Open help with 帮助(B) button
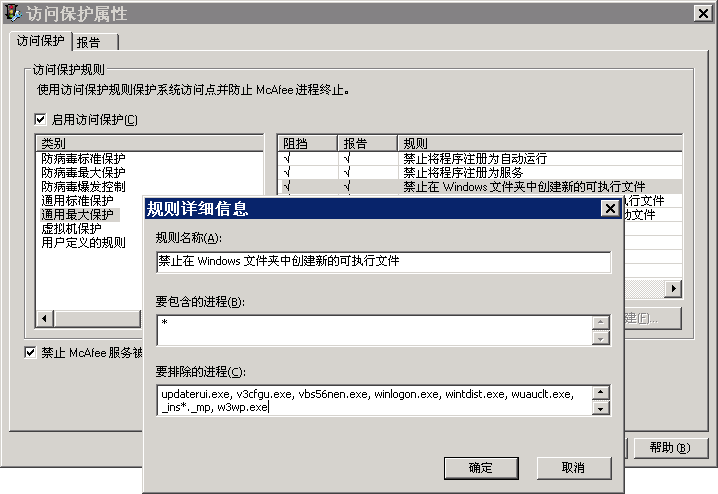The width and height of the screenshot is (718, 494). pyautogui.click(x=670, y=447)
